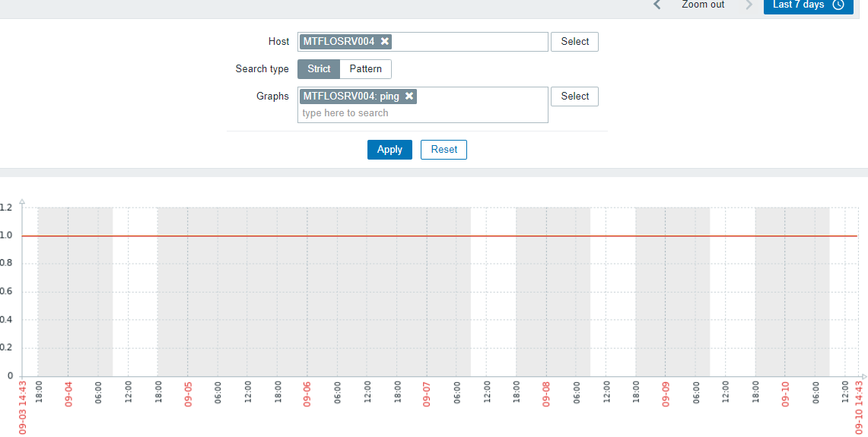Click the 09-06 date label on the time axis
868x437 pixels.
(307, 394)
